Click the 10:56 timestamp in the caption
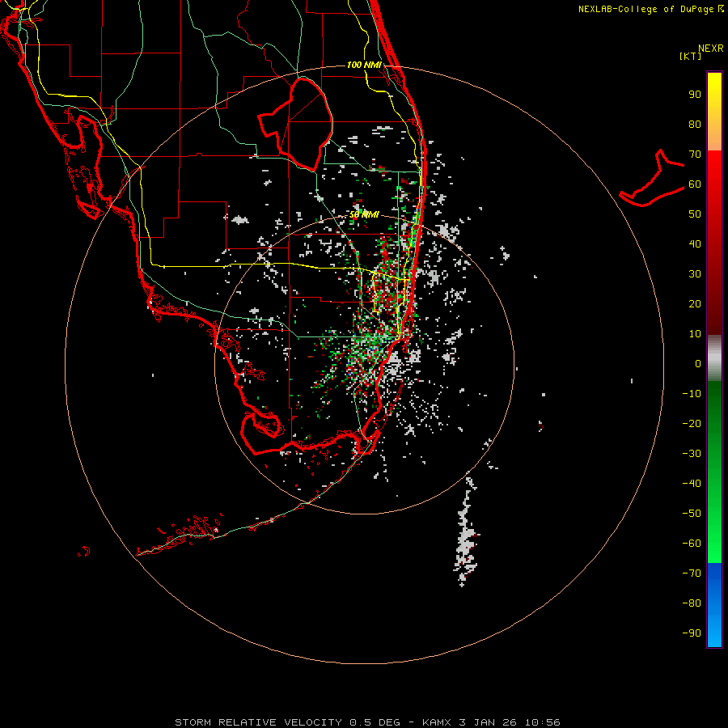 click(x=542, y=722)
